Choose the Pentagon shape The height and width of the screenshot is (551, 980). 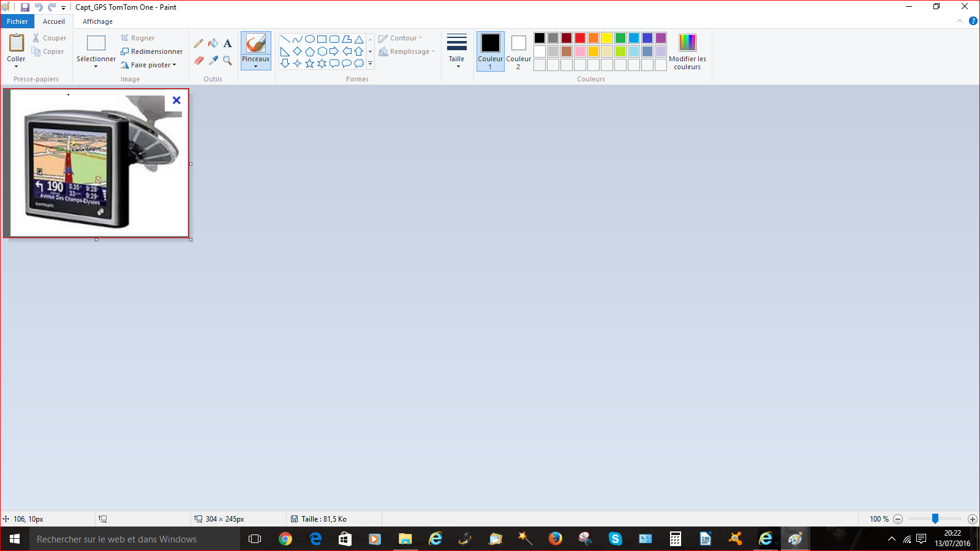[310, 51]
